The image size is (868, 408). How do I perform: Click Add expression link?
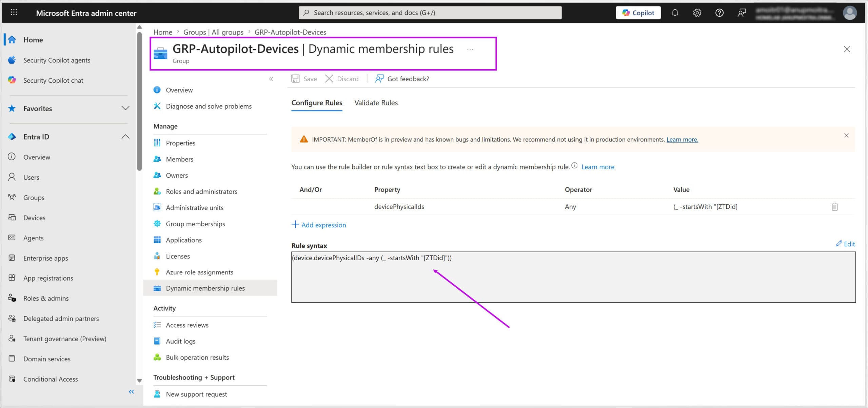(x=319, y=225)
